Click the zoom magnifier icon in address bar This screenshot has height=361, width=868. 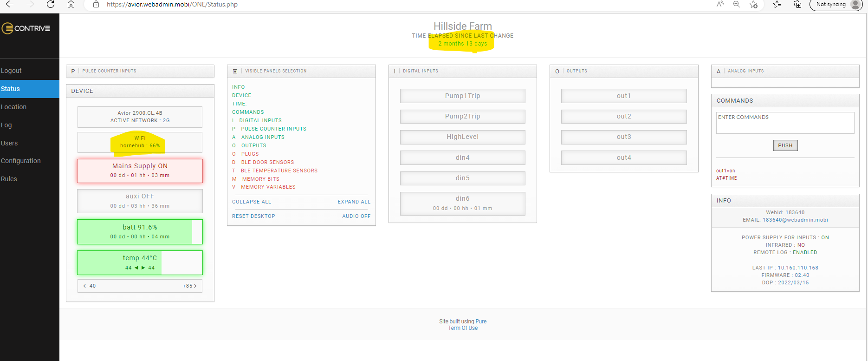[737, 5]
